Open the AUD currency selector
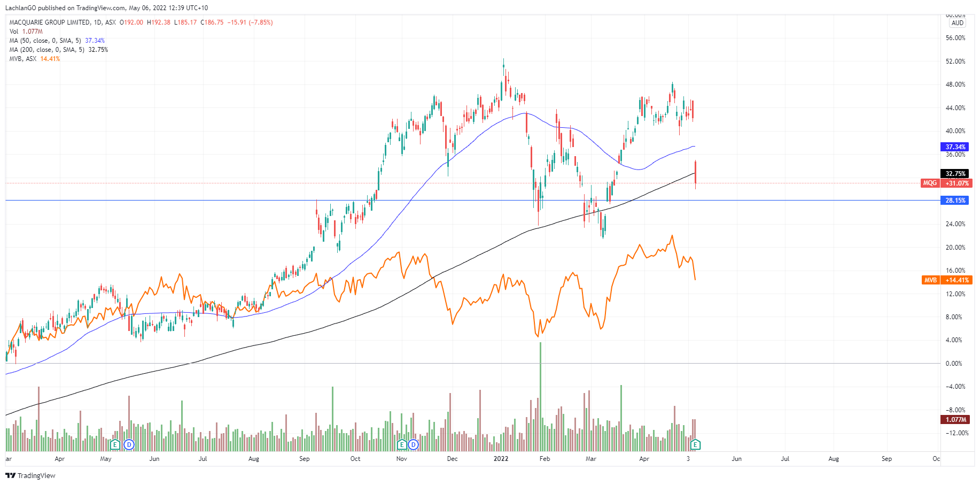 tap(958, 23)
